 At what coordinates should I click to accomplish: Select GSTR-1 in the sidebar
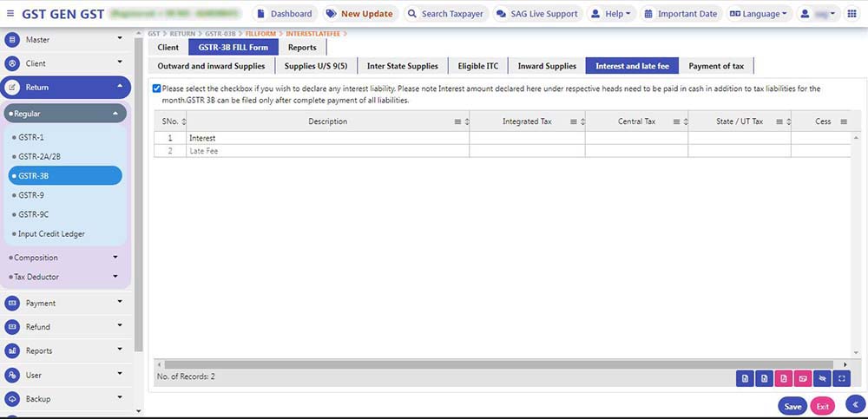coord(31,137)
